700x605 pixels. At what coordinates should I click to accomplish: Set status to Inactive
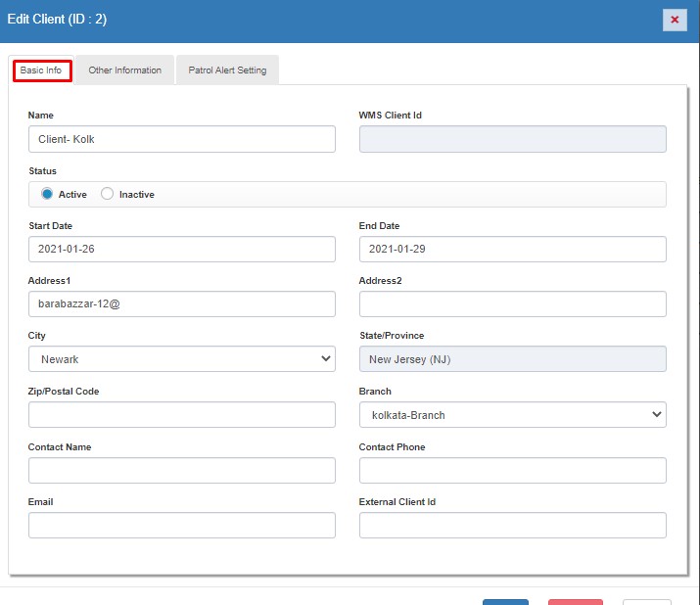click(x=108, y=194)
